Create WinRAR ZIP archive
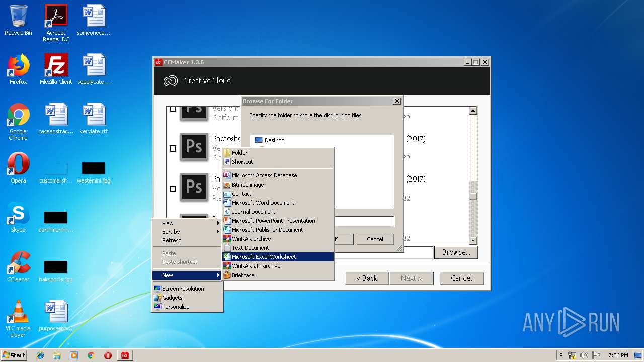Screen dimensions: 644x362 click(278, 266)
